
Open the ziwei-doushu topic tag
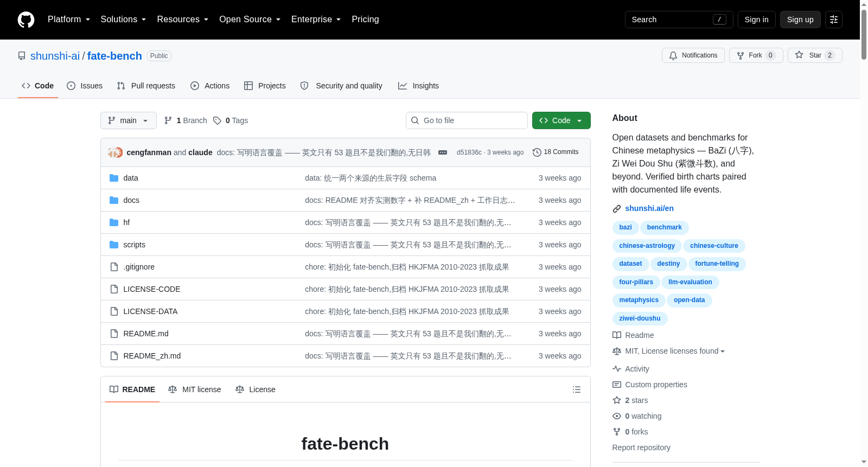[x=640, y=318]
